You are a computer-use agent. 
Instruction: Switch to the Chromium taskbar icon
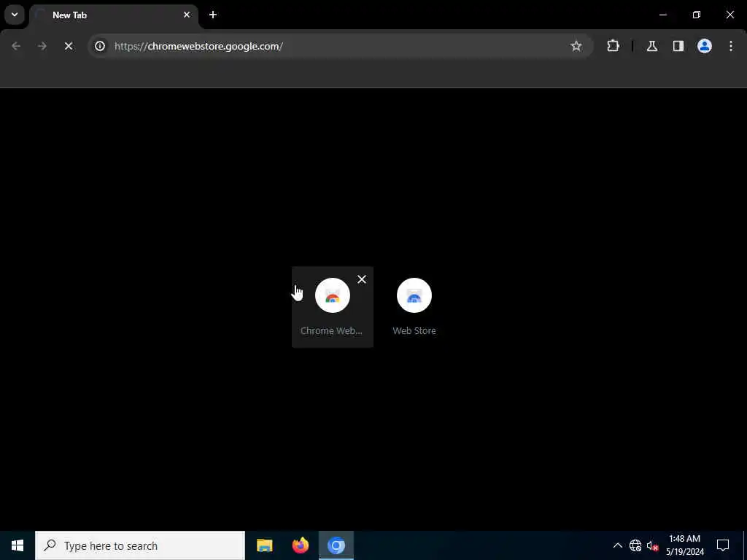click(x=336, y=545)
